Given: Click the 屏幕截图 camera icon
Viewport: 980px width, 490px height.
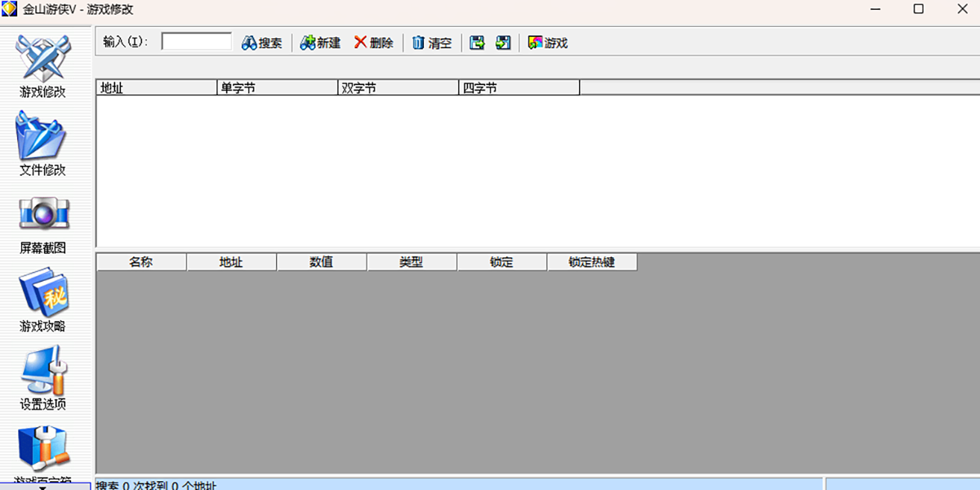Looking at the screenshot, I should coord(42,216).
